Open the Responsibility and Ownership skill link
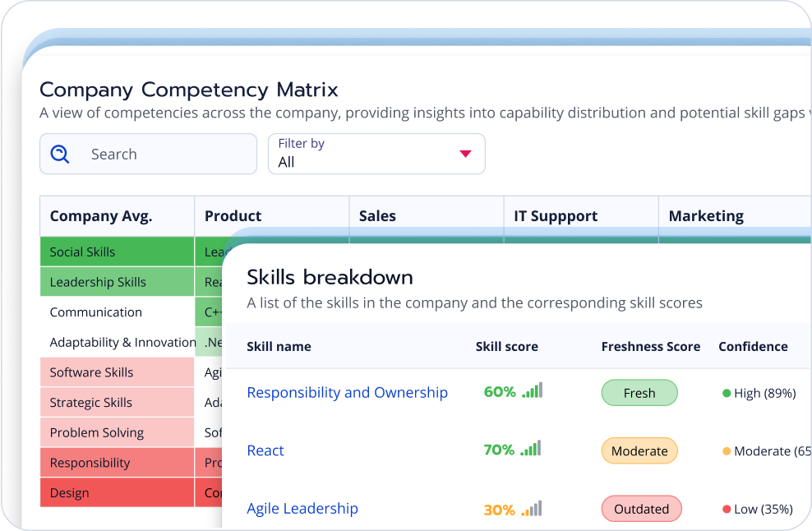 (x=347, y=392)
